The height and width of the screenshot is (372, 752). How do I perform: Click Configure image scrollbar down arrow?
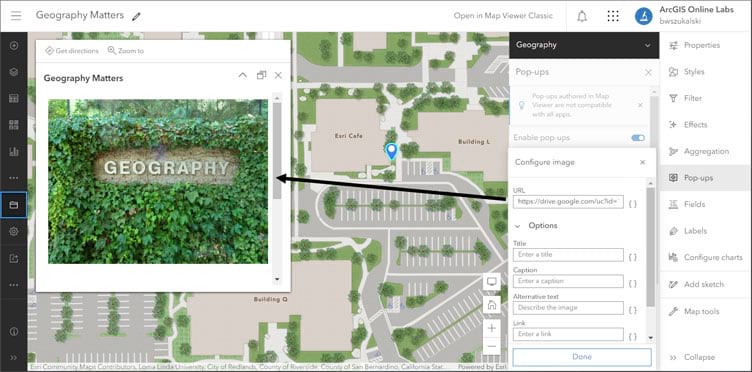pyautogui.click(x=650, y=337)
